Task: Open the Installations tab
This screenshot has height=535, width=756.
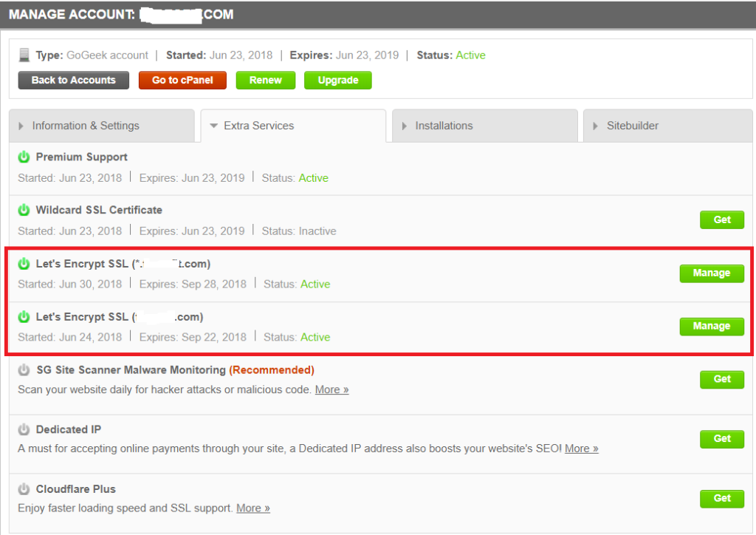Action: [x=444, y=126]
